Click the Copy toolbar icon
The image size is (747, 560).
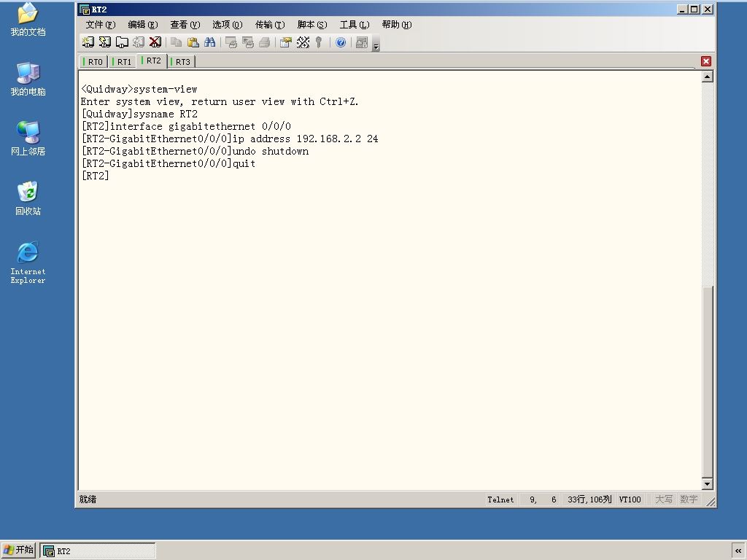click(177, 42)
